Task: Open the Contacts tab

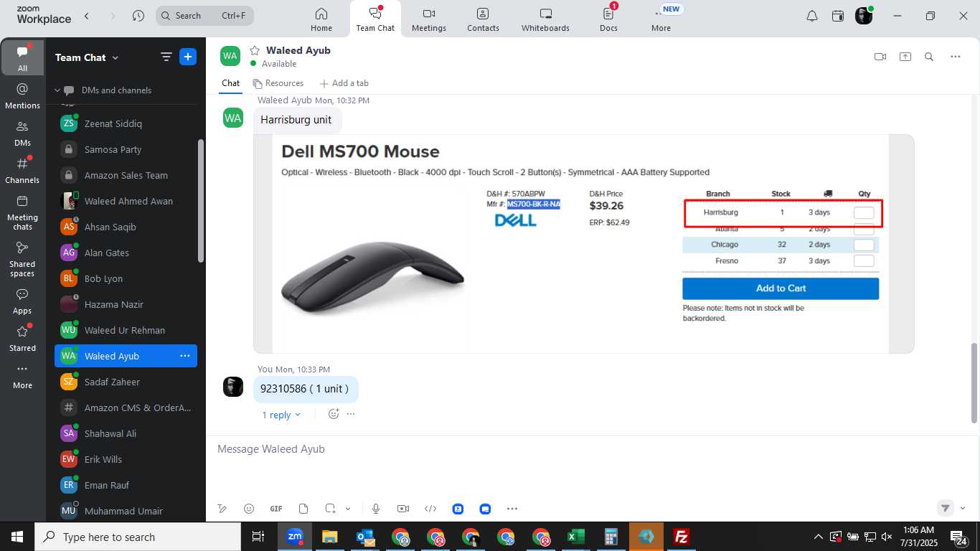Action: point(483,19)
